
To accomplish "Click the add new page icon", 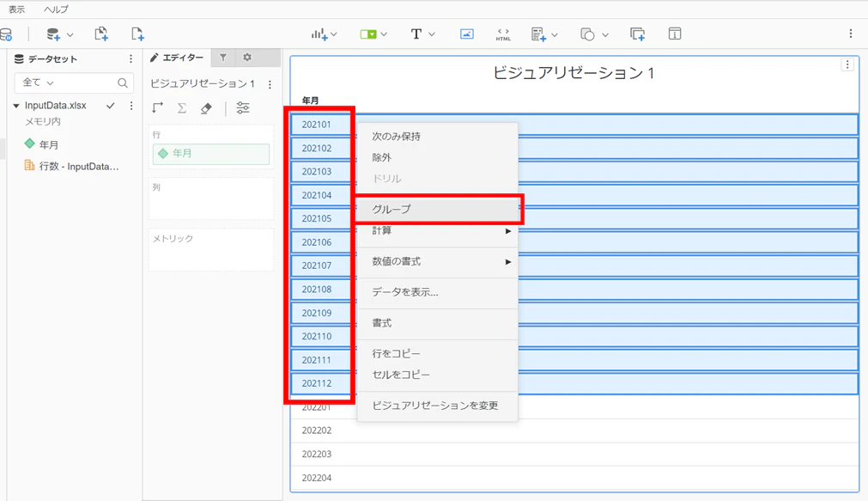I will [137, 34].
